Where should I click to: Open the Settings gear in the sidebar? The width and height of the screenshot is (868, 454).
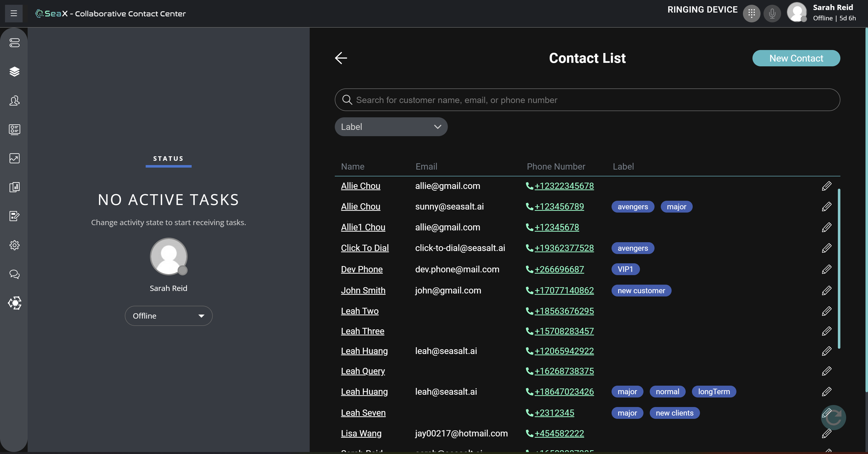[x=14, y=245]
